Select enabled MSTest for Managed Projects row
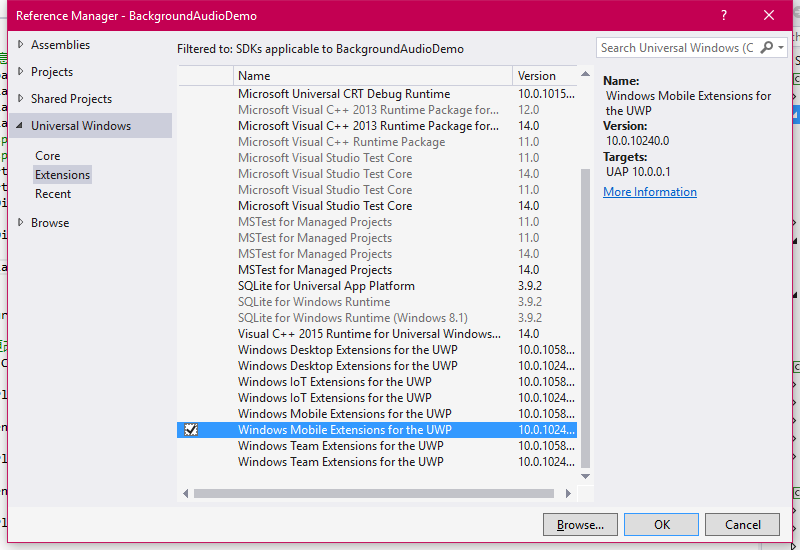This screenshot has height=550, width=800. 377,270
